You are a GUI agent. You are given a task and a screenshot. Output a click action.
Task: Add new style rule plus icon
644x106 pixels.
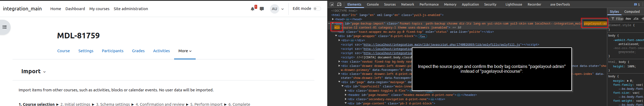tap(642, 19)
